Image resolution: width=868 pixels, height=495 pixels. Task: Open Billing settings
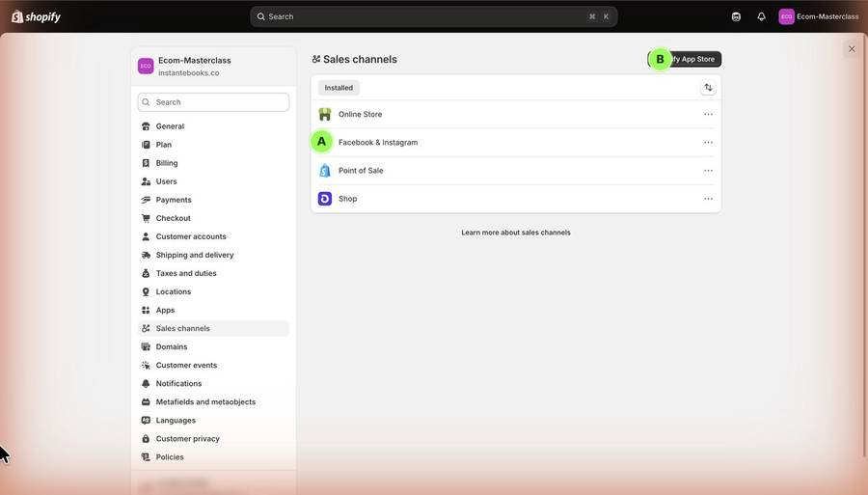[213, 163]
